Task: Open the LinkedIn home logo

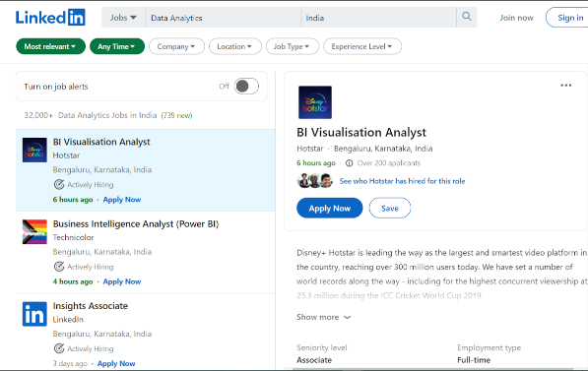Action: (x=50, y=18)
